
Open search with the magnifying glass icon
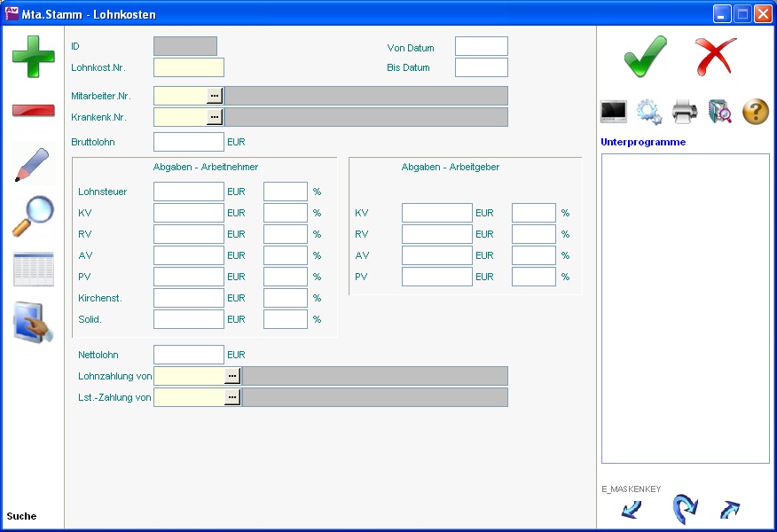(x=33, y=215)
